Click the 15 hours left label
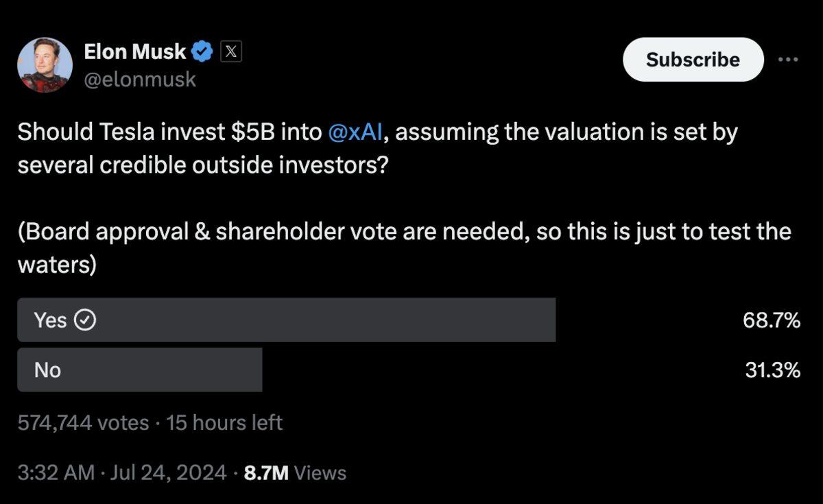 tap(223, 422)
